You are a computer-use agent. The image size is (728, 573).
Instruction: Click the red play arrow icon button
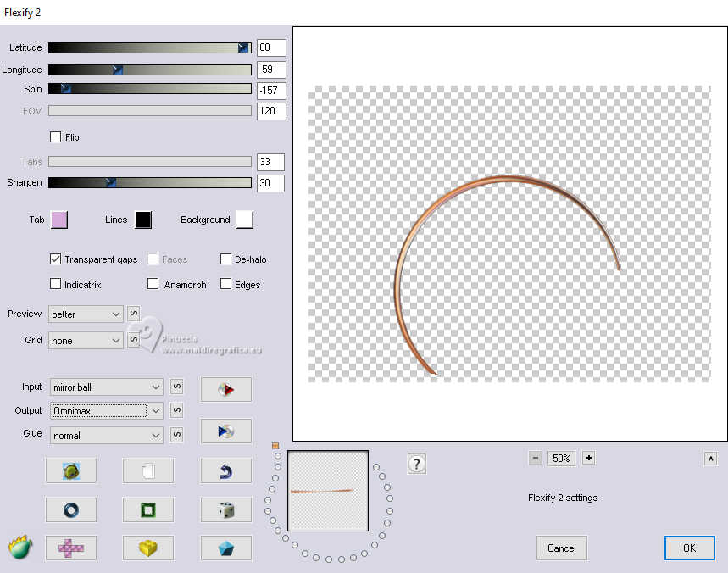click(226, 389)
